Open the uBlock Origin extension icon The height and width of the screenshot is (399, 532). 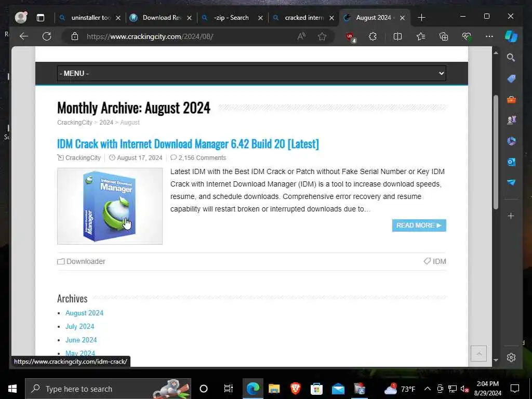pos(351,37)
